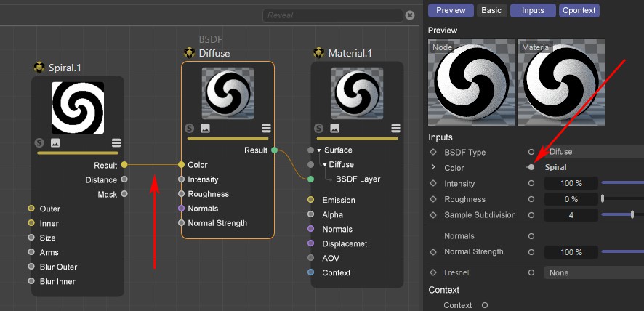Open the Fresnel dropdown set to None
The image size is (644, 311).
tap(593, 272)
